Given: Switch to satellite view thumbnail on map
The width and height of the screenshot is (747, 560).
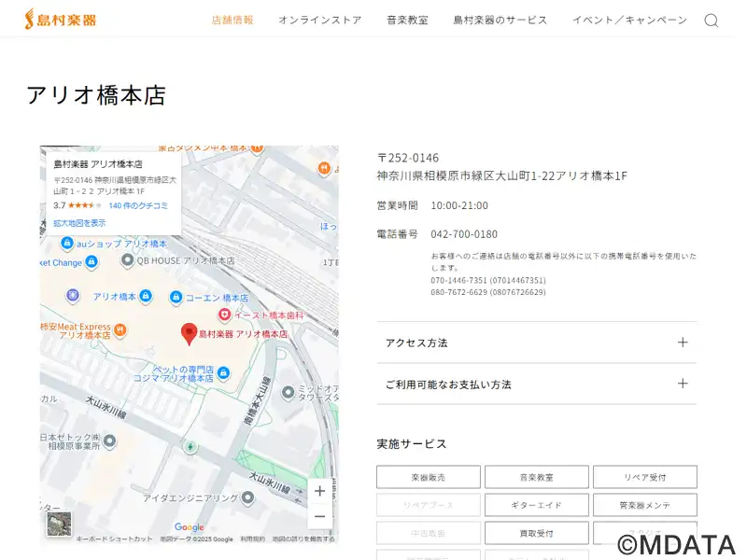Looking at the screenshot, I should click(x=60, y=524).
